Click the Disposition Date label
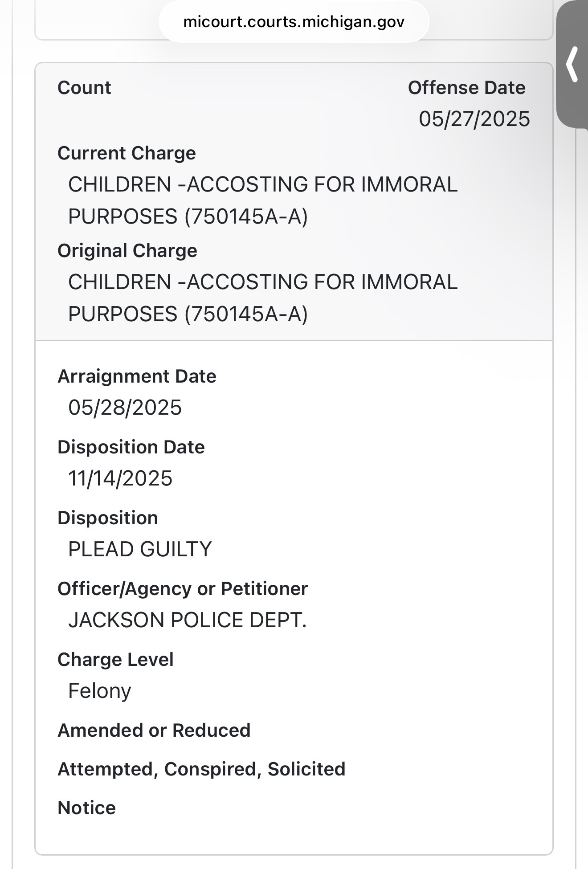The image size is (588, 869). click(x=131, y=447)
